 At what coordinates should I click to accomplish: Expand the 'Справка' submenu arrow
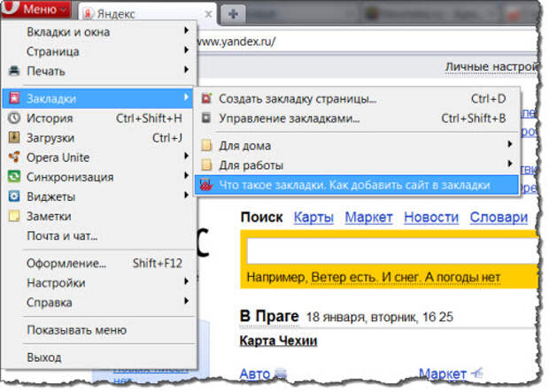pos(187,302)
